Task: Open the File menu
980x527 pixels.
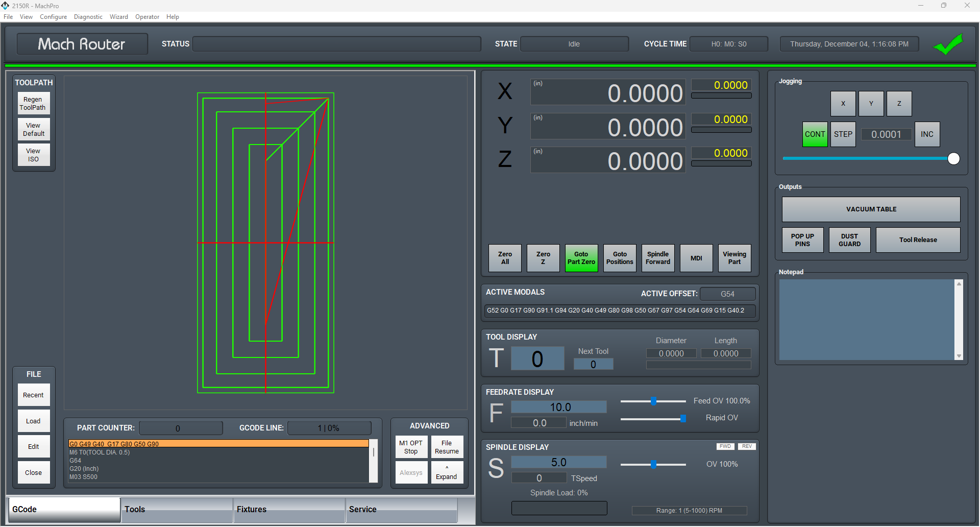Action: [x=8, y=16]
